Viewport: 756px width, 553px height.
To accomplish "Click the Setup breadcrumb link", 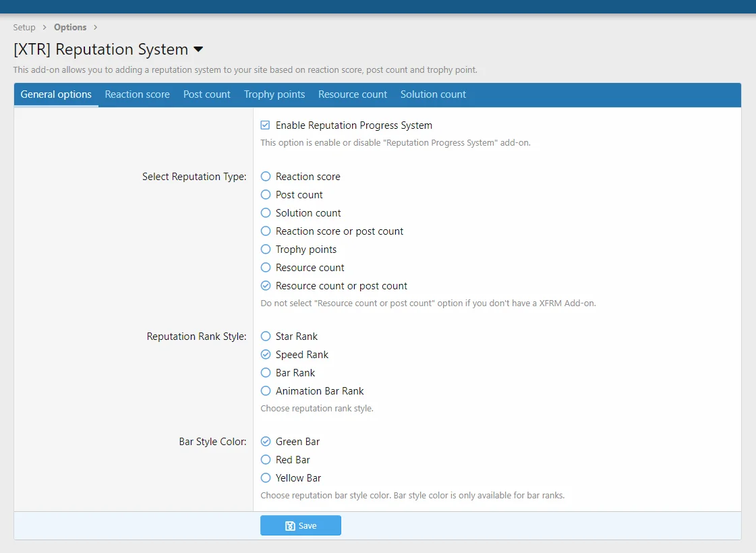I will [24, 28].
